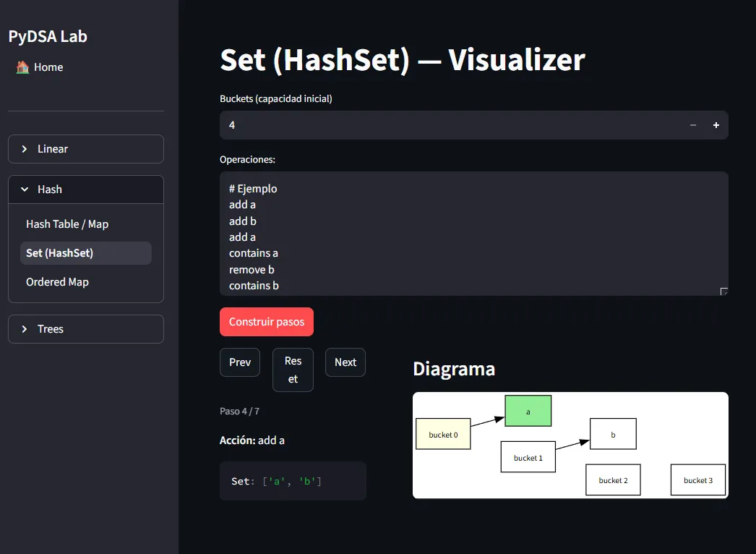Click the PyDSA Lab logo text
The image size is (756, 554).
[x=48, y=36]
